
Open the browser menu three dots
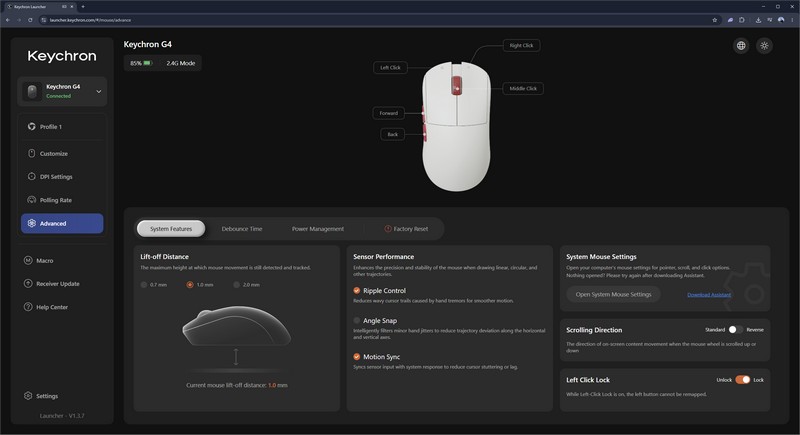point(792,20)
